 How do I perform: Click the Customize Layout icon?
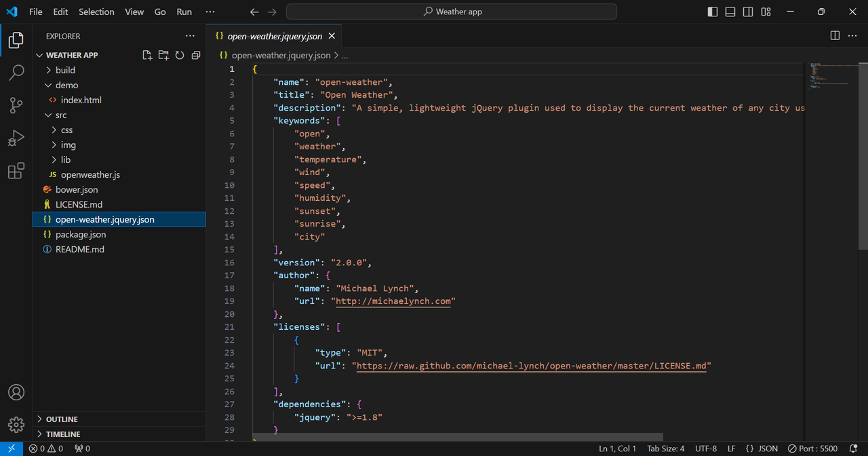coord(766,12)
